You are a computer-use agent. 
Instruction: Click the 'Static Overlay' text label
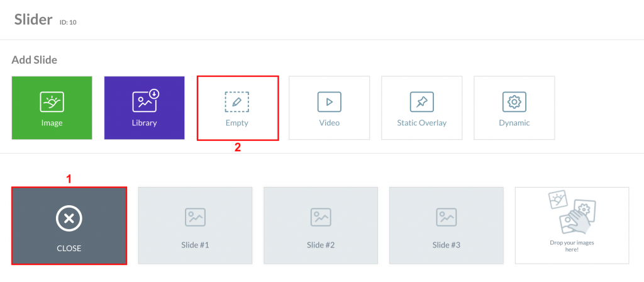coord(422,123)
